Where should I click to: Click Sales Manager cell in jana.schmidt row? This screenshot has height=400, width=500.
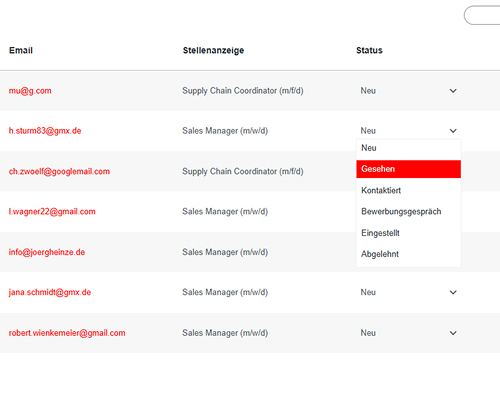click(225, 292)
